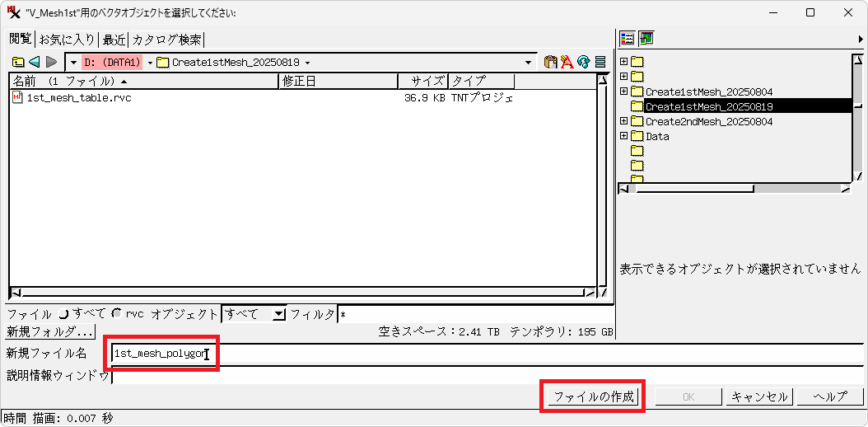Click the ファイルの作成 button
868x427 pixels.
click(593, 396)
